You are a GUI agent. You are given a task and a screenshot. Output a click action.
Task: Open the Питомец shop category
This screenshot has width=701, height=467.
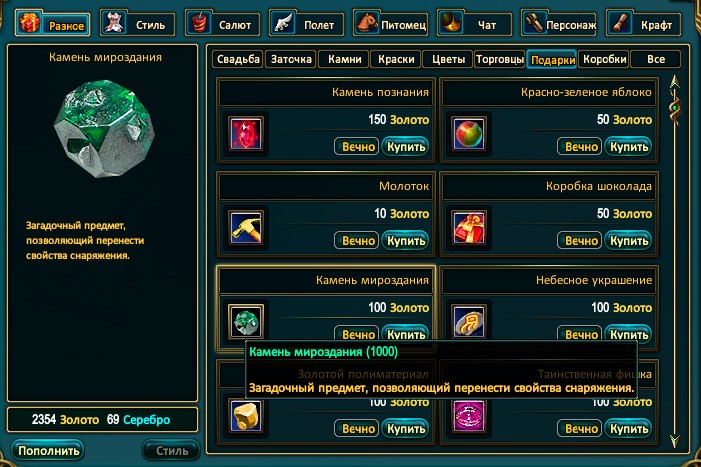point(392,25)
